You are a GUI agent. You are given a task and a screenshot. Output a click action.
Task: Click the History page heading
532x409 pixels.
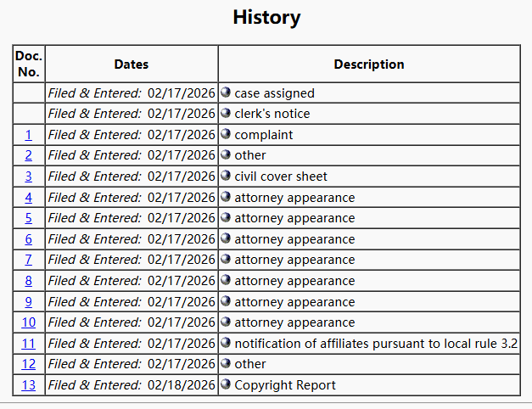click(266, 17)
